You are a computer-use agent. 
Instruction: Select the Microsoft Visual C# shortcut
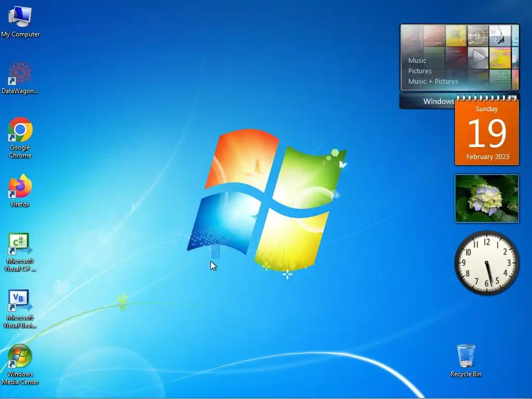(x=20, y=252)
